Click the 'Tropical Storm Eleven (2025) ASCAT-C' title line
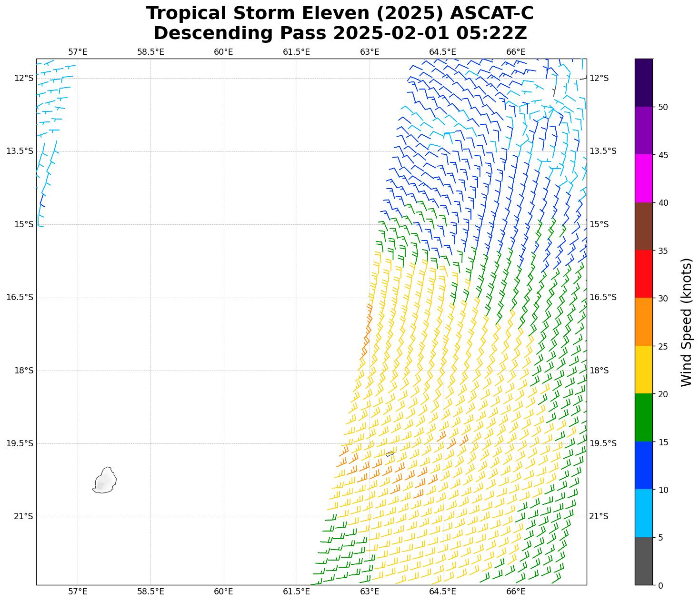 (x=340, y=13)
